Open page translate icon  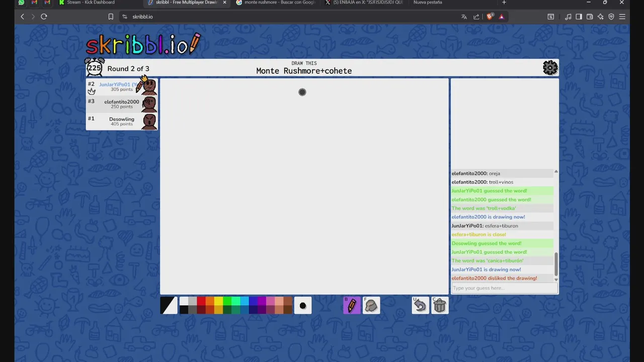pyautogui.click(x=464, y=17)
